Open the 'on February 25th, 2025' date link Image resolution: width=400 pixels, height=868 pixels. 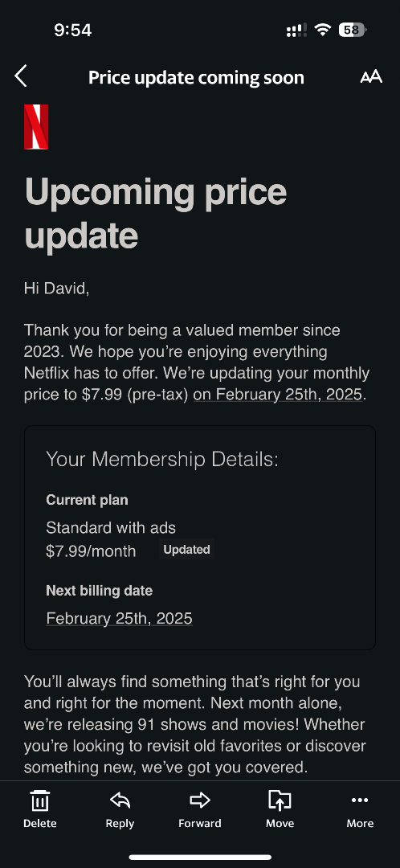(x=278, y=395)
